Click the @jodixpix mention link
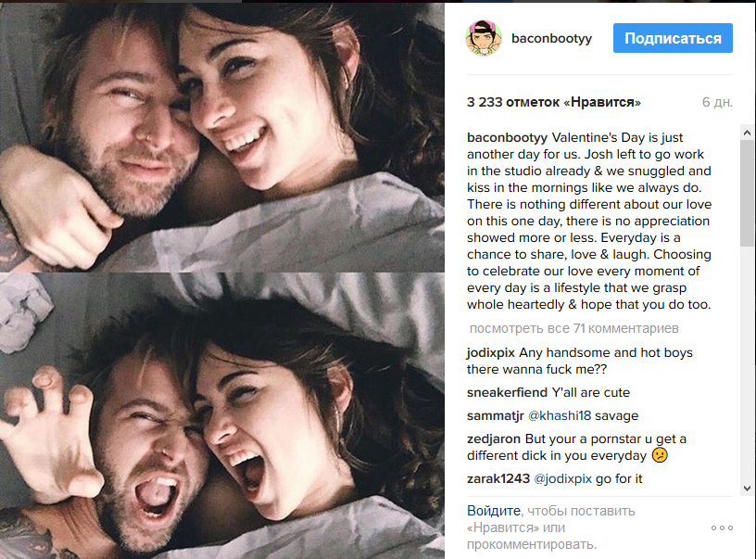Image resolution: width=756 pixels, height=559 pixels. pos(562,479)
